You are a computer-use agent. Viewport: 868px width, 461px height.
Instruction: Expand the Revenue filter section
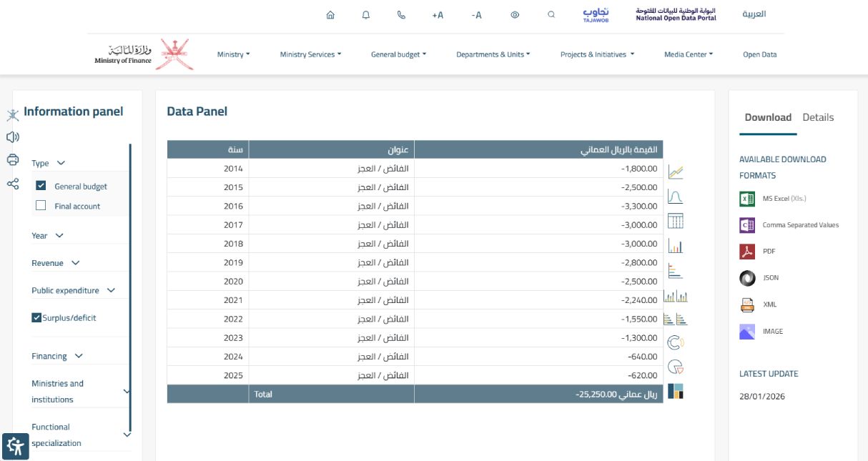click(x=56, y=263)
